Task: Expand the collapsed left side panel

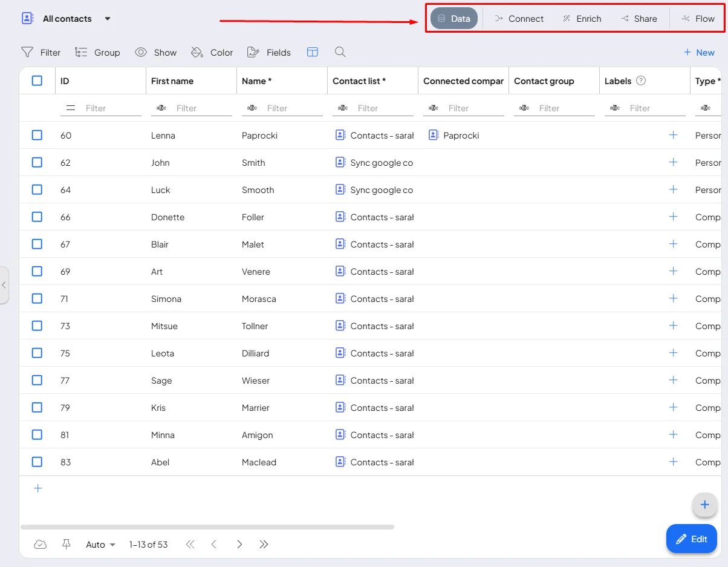Action: tap(4, 285)
